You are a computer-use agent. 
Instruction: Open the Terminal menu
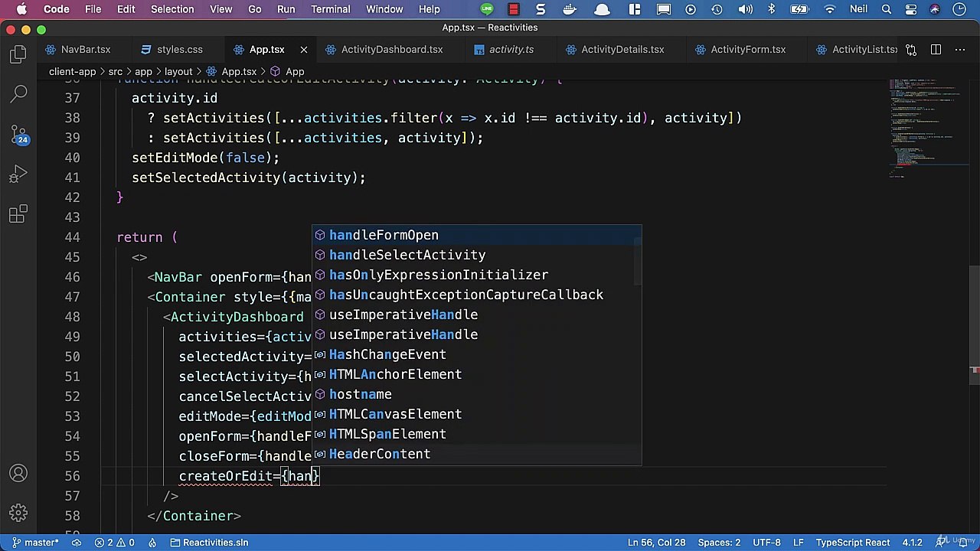tap(331, 9)
